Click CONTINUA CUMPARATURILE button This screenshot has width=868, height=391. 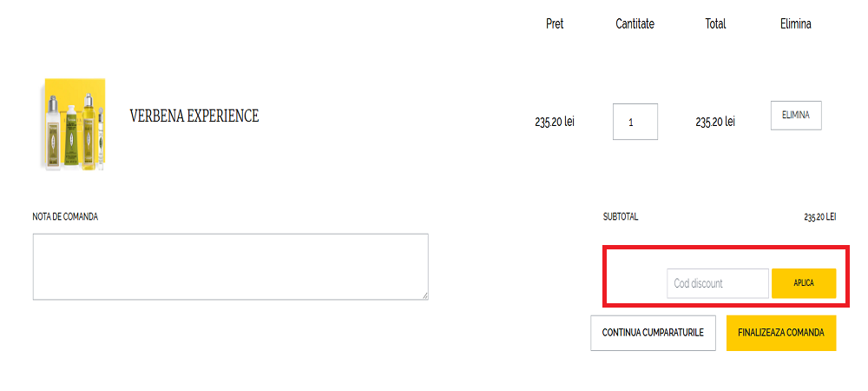point(653,333)
